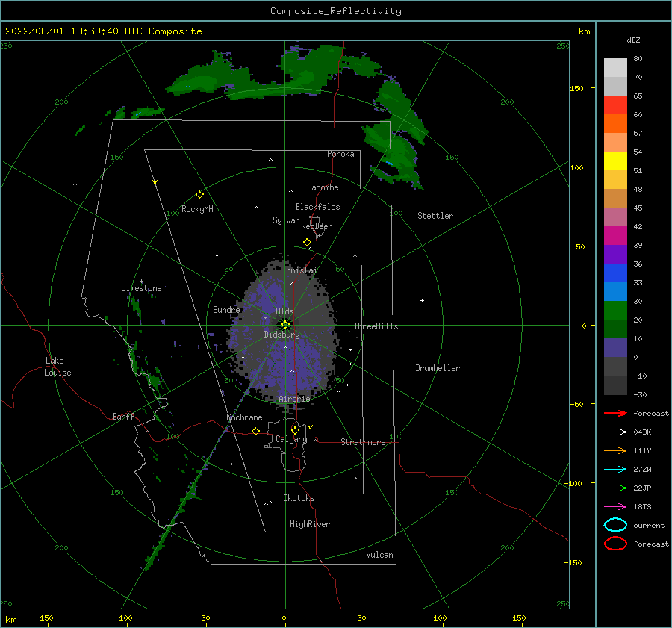Image resolution: width=672 pixels, height=628 pixels.
Task: Click the Sundre label
Action: (x=226, y=310)
